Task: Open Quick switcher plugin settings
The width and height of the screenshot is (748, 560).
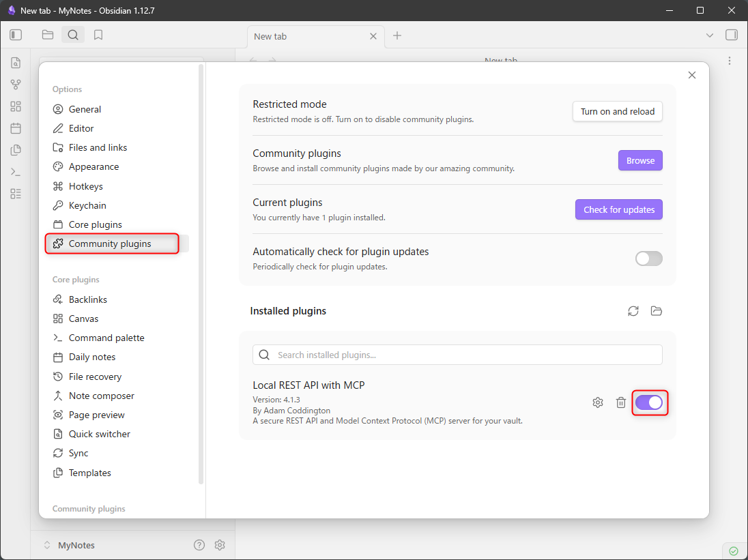Action: coord(117,434)
